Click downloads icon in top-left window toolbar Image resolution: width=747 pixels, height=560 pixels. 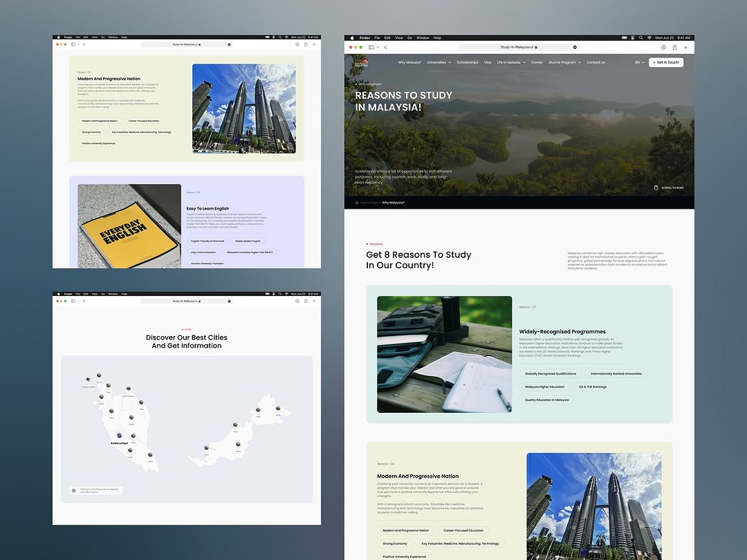coord(297,44)
